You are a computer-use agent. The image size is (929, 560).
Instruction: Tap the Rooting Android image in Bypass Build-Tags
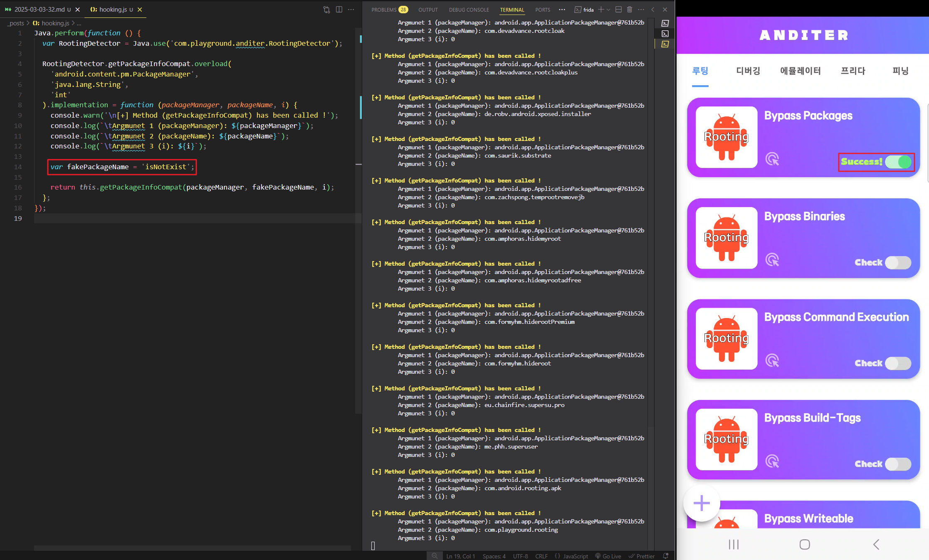pyautogui.click(x=726, y=439)
